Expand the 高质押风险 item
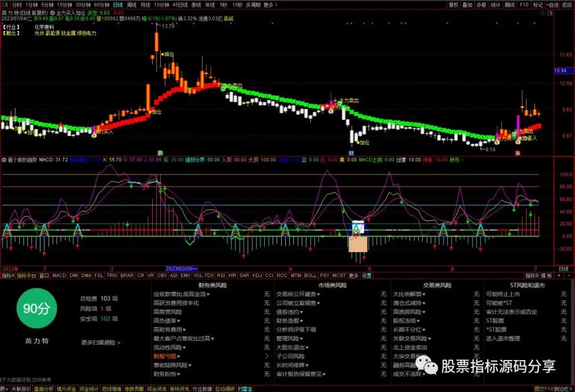This screenshot has width=575, height=392. pyautogui.click(x=409, y=312)
